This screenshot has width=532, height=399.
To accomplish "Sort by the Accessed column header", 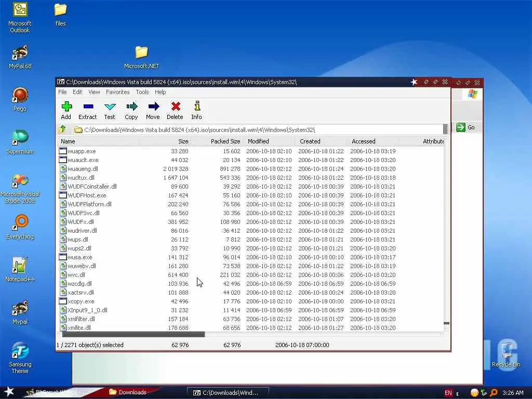I will pos(372,141).
